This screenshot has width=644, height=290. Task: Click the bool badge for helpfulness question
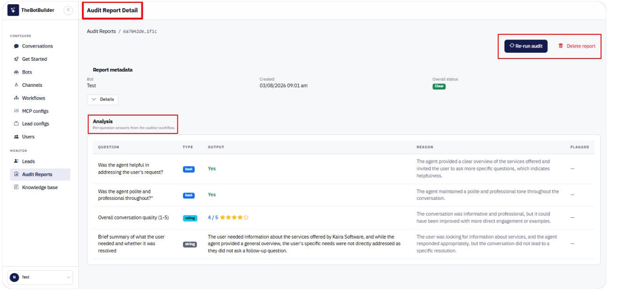[189, 169]
